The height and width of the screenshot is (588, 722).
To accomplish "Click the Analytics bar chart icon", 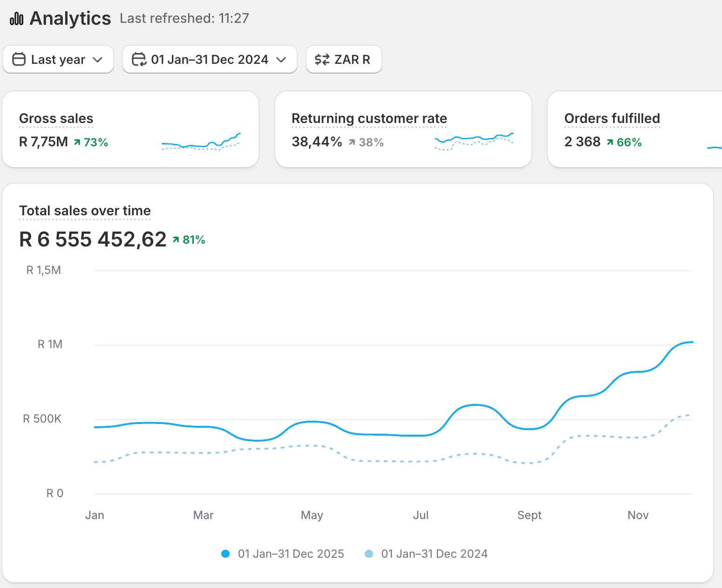I will click(x=17, y=19).
